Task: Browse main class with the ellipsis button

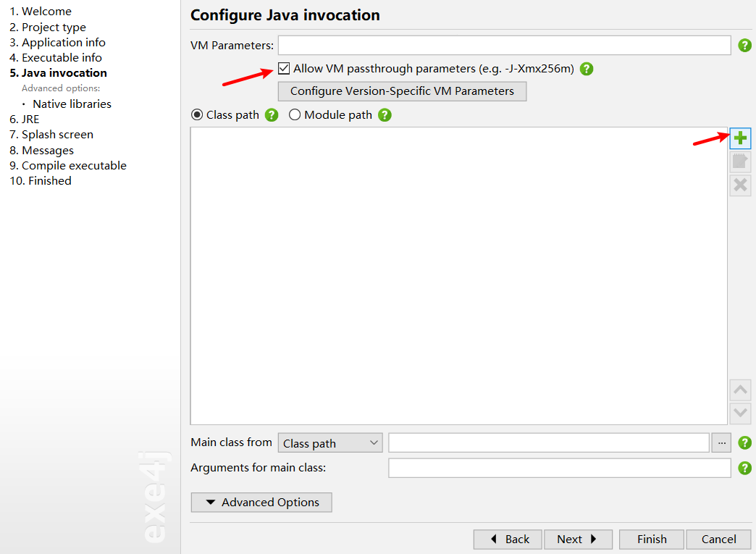Action: click(x=721, y=442)
